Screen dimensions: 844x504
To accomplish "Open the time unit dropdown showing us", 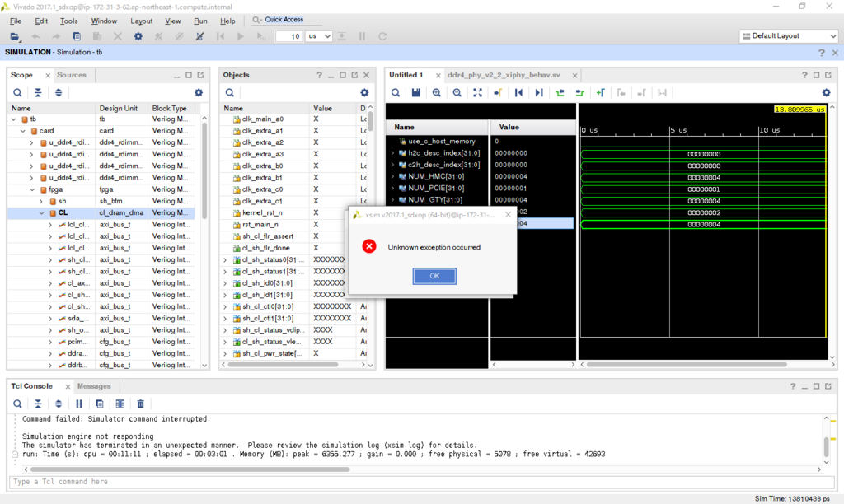I will click(x=319, y=36).
